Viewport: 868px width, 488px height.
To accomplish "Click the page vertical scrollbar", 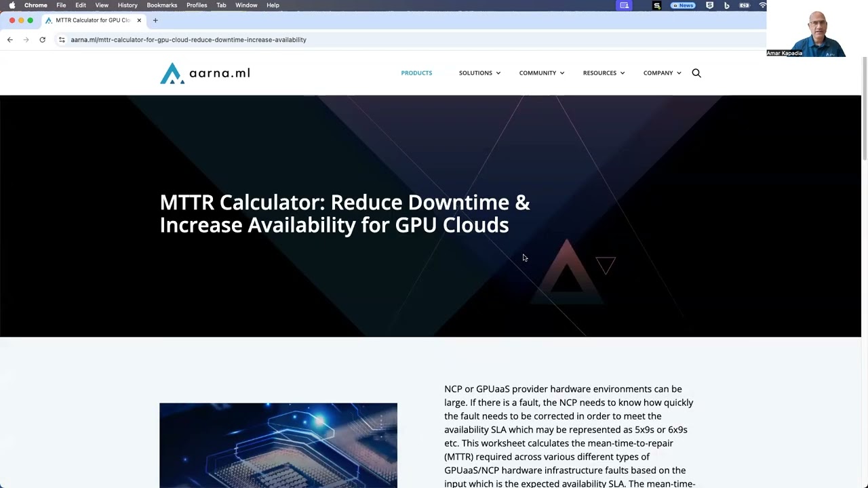I will pos(865,108).
